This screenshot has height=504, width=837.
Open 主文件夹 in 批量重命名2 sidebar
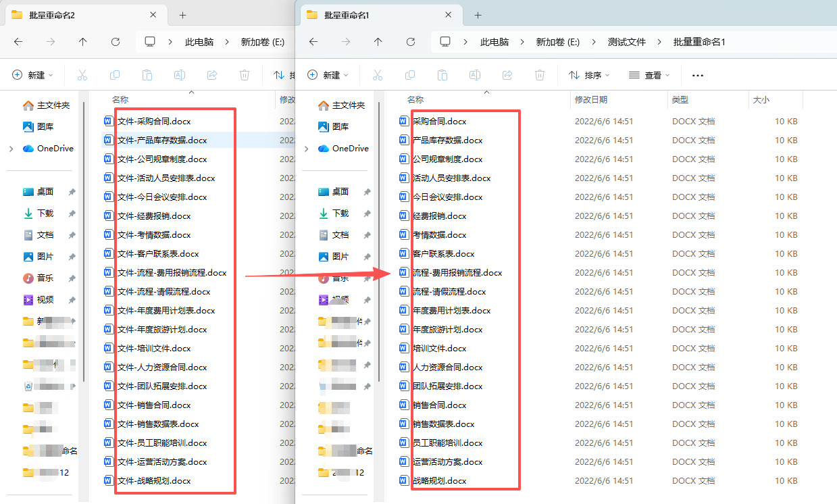point(46,105)
